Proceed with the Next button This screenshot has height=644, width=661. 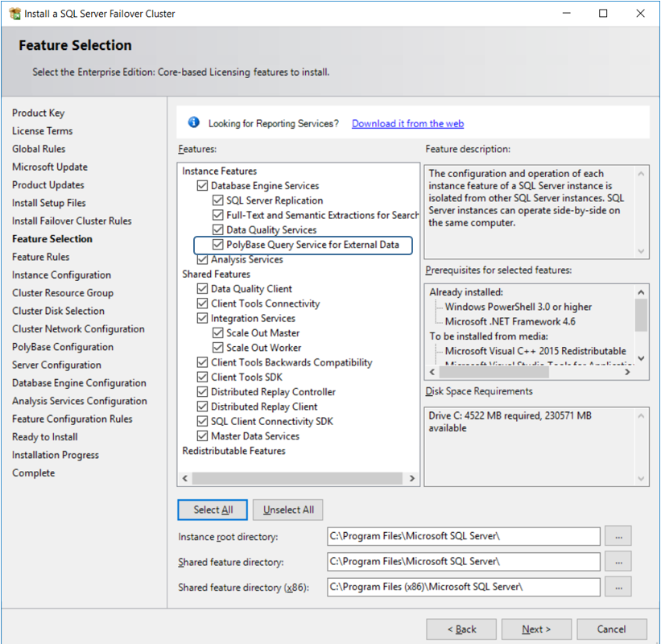(536, 630)
